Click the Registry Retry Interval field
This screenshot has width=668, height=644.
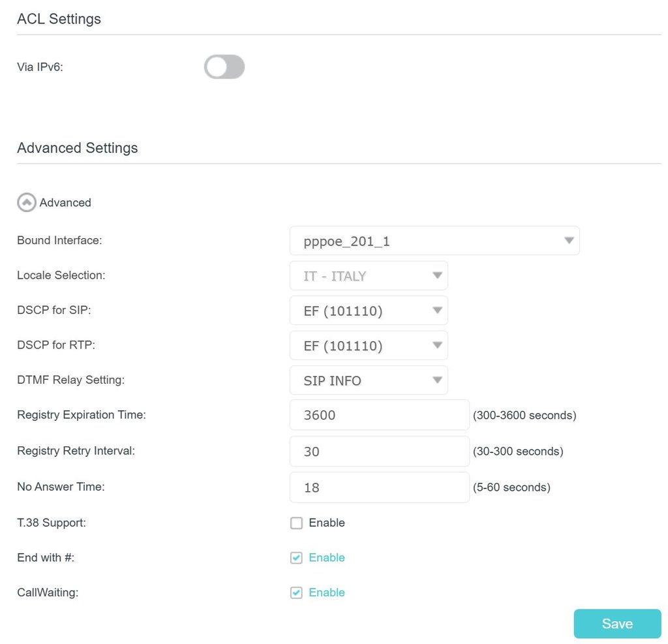379,452
